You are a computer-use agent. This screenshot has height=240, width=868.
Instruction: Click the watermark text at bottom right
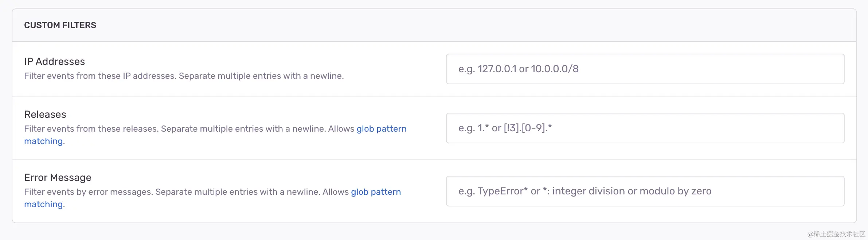[x=836, y=234]
